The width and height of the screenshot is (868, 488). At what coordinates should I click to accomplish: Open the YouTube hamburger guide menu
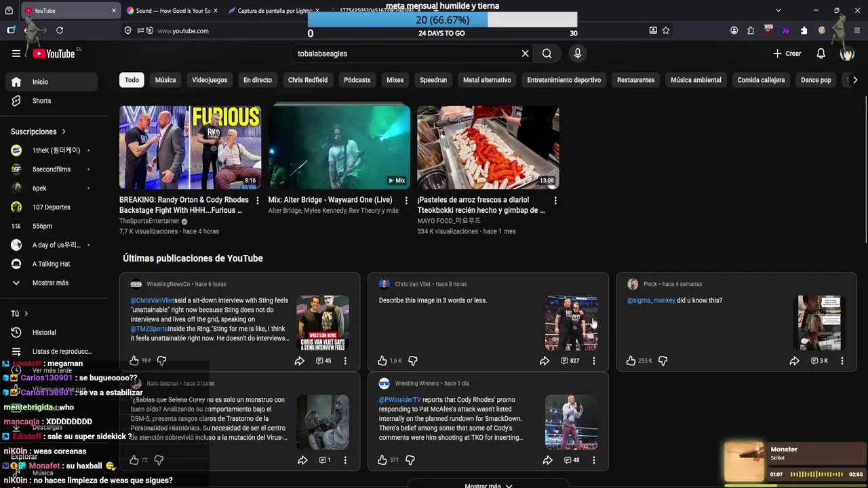[x=16, y=54]
